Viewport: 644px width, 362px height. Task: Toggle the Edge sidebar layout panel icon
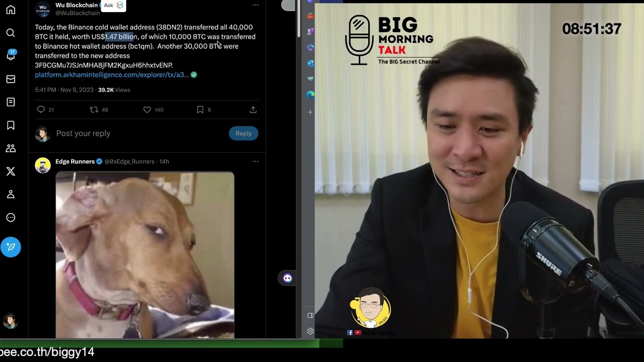click(x=310, y=315)
